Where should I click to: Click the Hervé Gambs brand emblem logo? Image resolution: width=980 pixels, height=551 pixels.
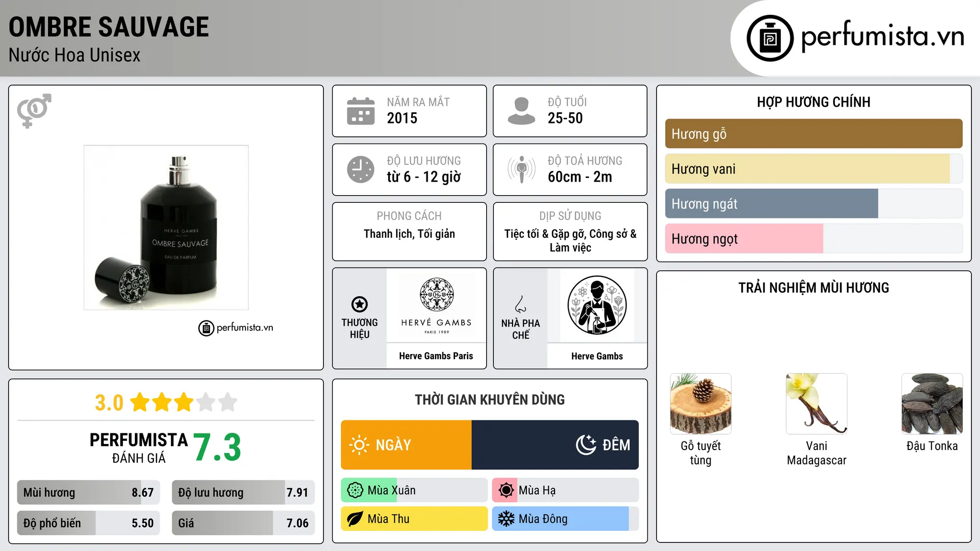(x=436, y=295)
